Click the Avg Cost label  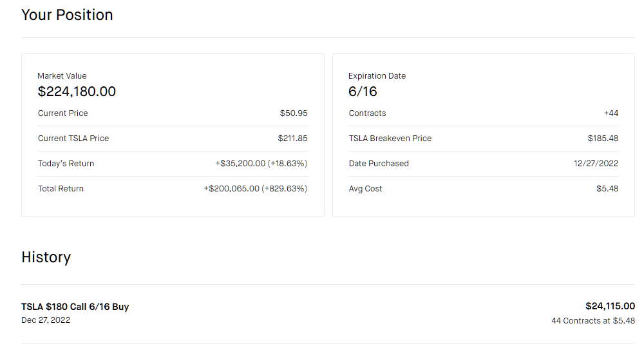tap(365, 189)
